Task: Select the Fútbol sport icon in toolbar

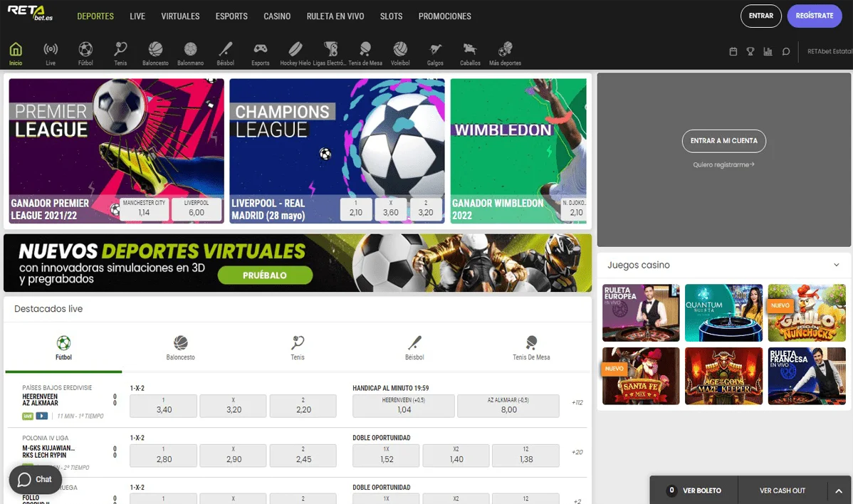Action: coord(85,54)
